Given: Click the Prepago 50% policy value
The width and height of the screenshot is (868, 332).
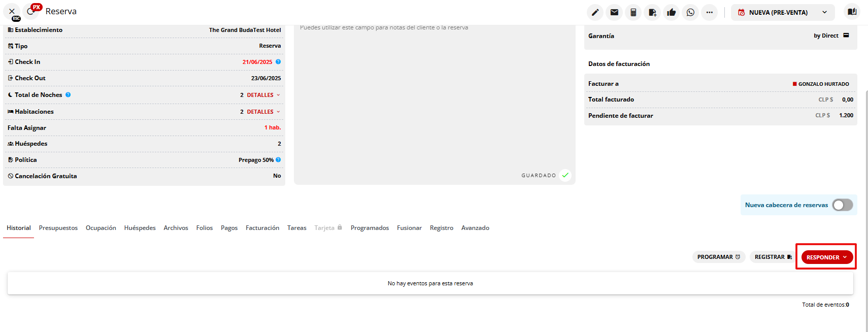Looking at the screenshot, I should [256, 160].
